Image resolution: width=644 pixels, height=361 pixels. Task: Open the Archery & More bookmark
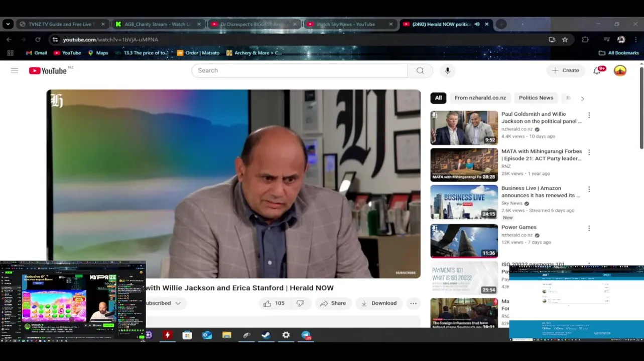tap(254, 53)
